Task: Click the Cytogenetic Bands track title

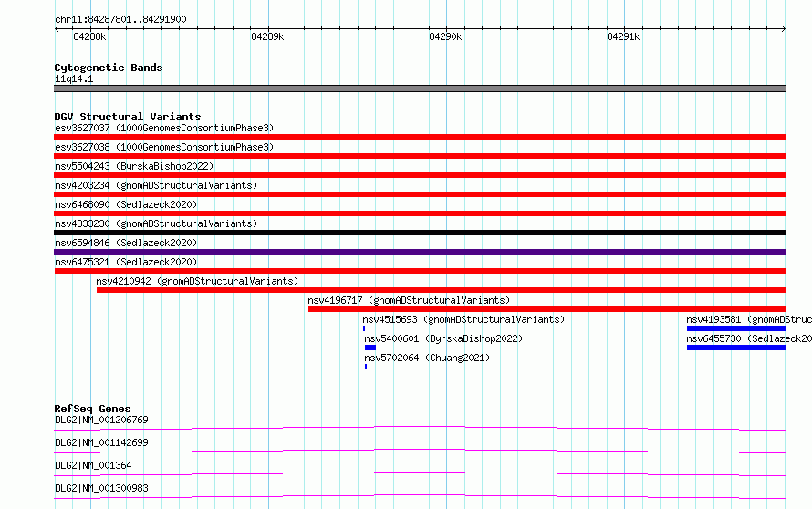Action: pos(109,68)
